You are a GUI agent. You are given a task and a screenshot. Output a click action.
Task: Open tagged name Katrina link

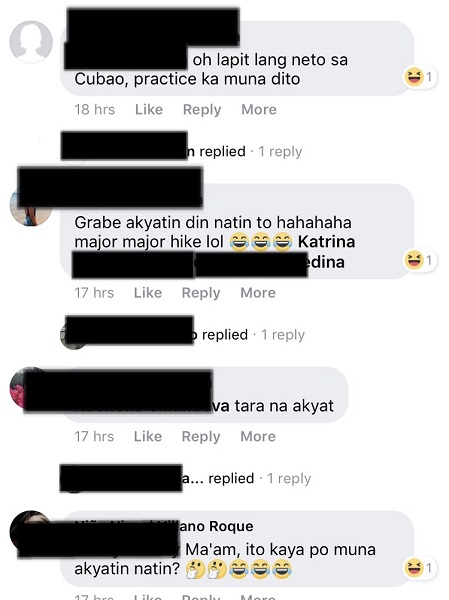pyautogui.click(x=327, y=242)
